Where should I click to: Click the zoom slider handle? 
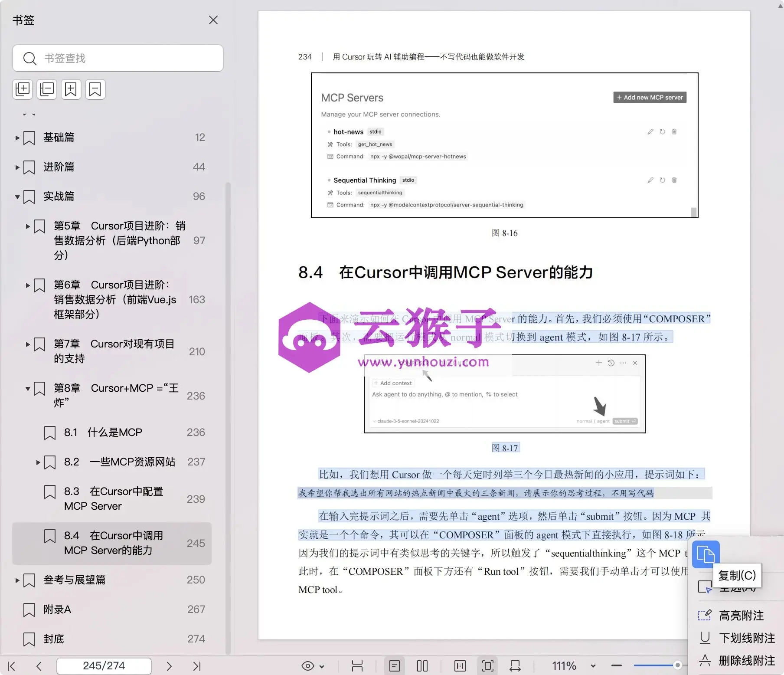[678, 665]
